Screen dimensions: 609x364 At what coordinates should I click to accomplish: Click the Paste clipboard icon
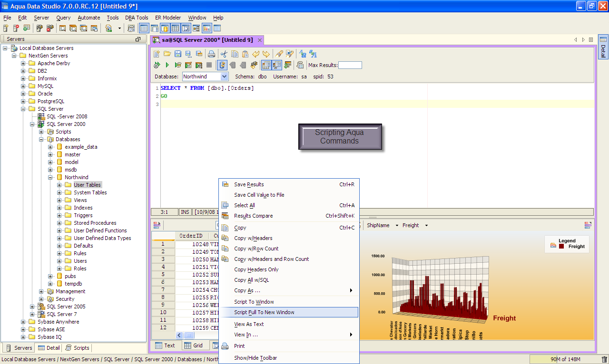click(245, 54)
